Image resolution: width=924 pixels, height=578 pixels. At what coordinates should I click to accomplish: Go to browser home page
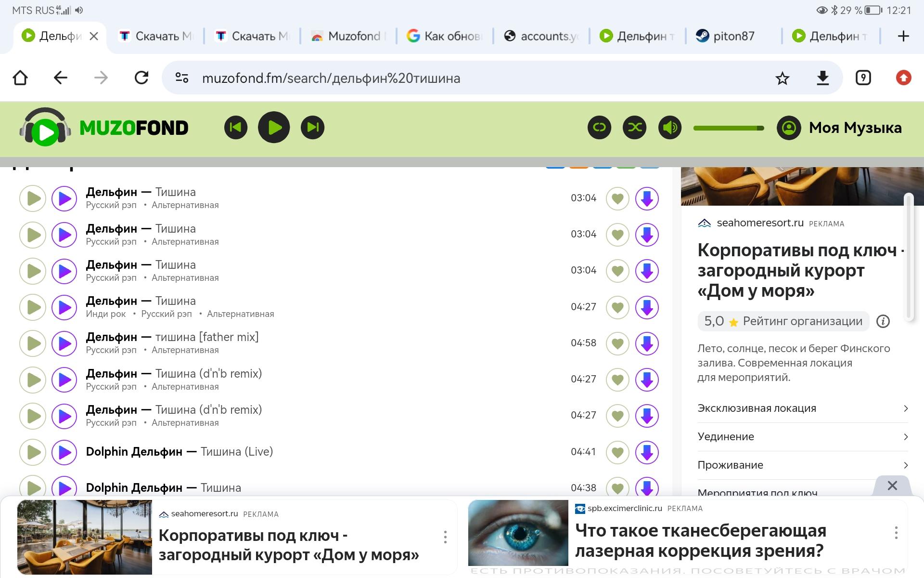pyautogui.click(x=20, y=78)
